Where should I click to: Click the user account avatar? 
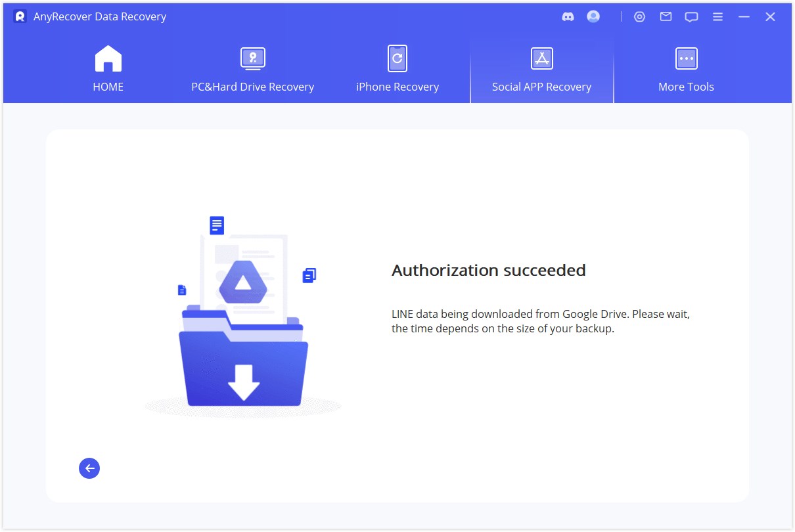pyautogui.click(x=593, y=16)
